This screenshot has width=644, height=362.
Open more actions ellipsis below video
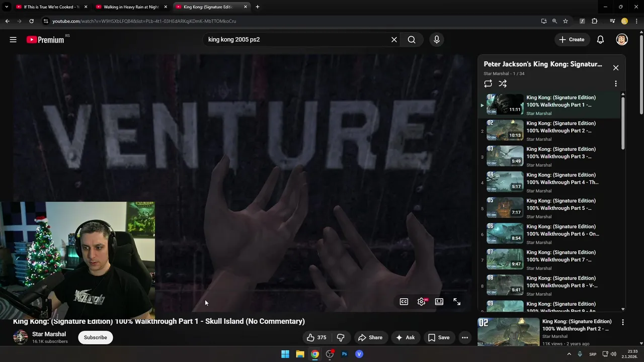[465, 337]
